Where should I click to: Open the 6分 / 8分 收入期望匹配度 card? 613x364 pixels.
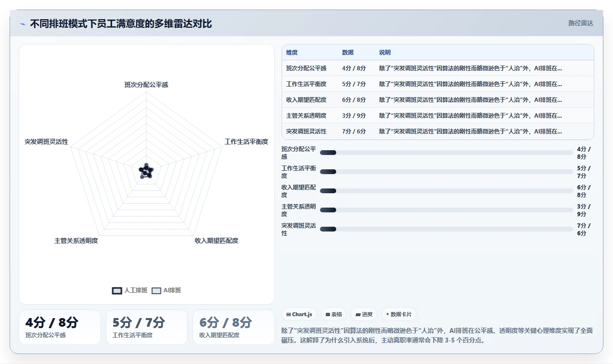[234, 327]
